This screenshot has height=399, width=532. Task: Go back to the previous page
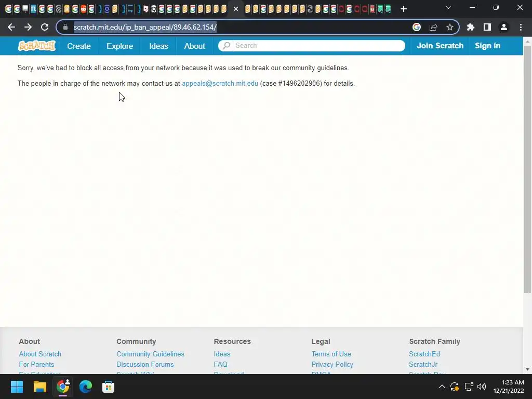tap(11, 27)
